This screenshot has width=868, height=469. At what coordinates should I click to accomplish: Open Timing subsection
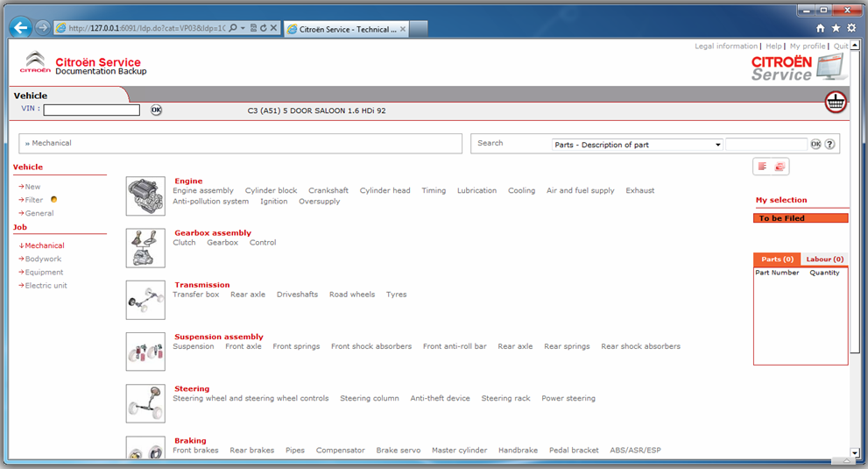434,190
